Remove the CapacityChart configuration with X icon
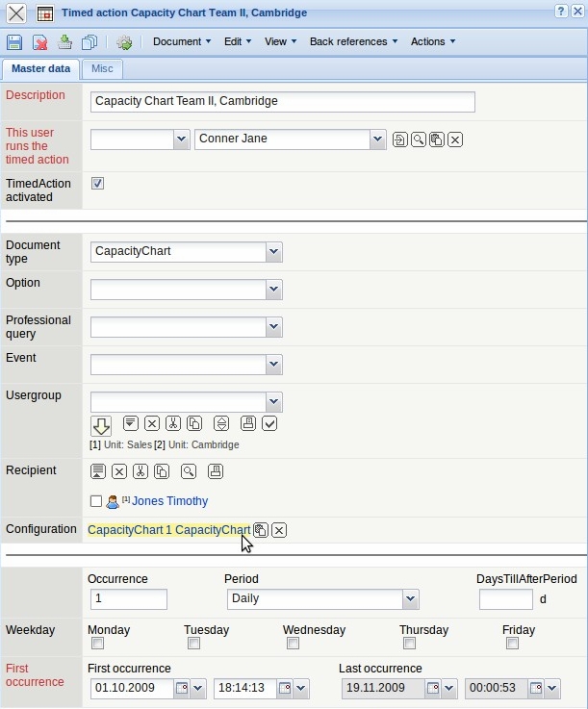 pos(279,530)
